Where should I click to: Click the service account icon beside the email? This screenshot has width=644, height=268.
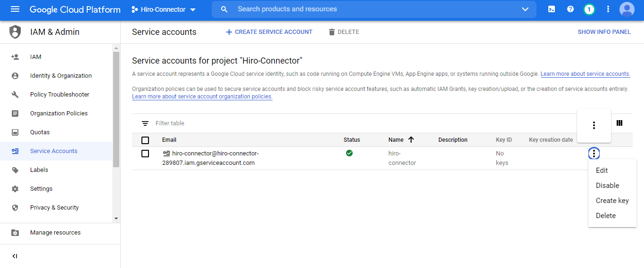166,154
